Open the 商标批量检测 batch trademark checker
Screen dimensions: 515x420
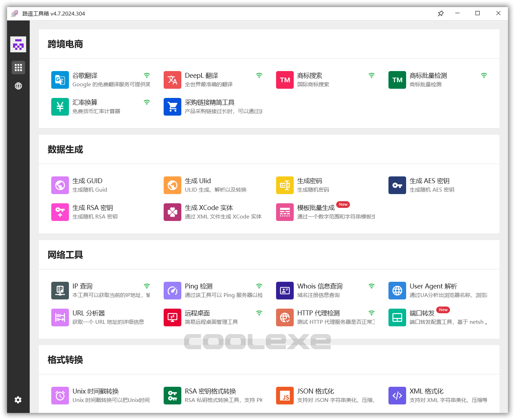(428, 80)
